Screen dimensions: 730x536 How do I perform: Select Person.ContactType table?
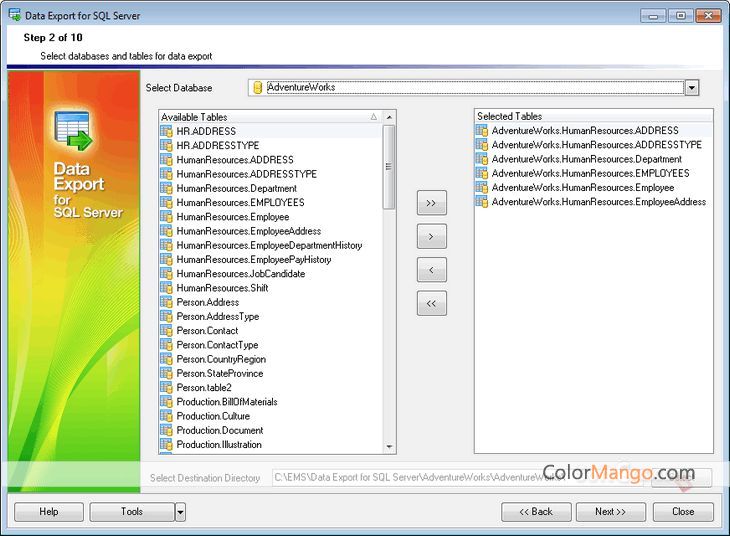[217, 345]
